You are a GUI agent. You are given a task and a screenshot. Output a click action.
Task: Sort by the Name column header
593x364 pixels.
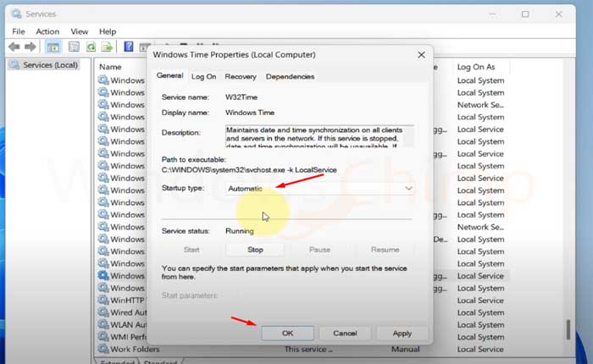pos(110,67)
